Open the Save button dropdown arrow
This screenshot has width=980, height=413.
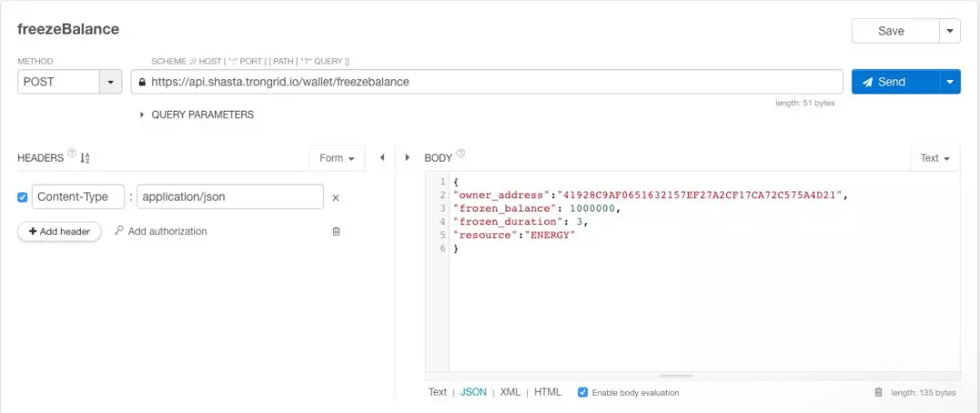(950, 31)
